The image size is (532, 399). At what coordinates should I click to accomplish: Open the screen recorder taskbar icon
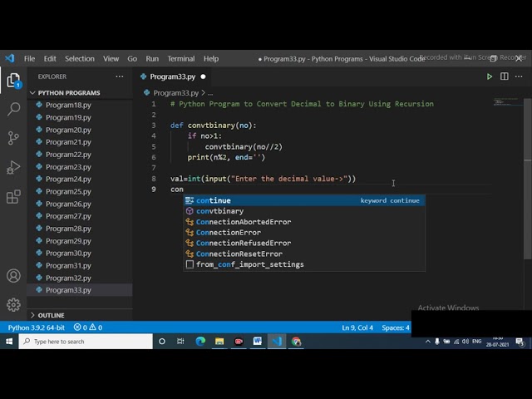239,342
